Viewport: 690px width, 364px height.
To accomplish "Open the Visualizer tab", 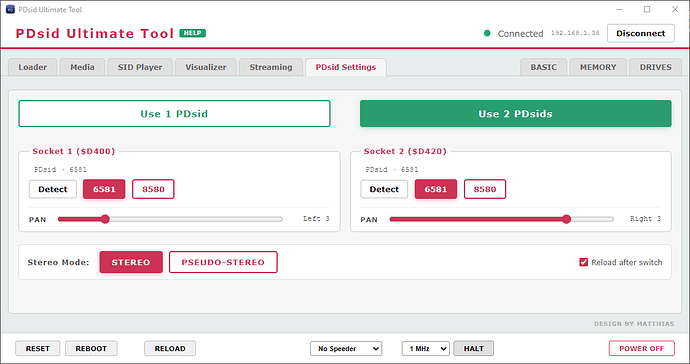I will [206, 67].
